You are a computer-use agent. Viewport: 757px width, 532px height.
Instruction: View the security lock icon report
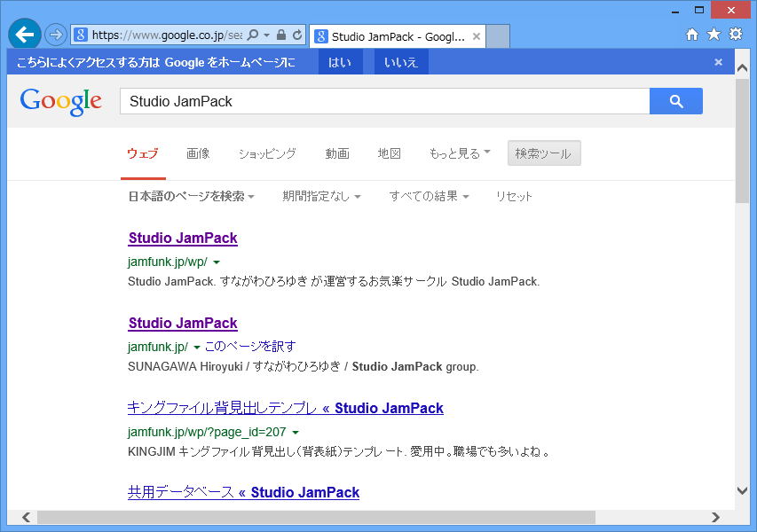(x=281, y=35)
